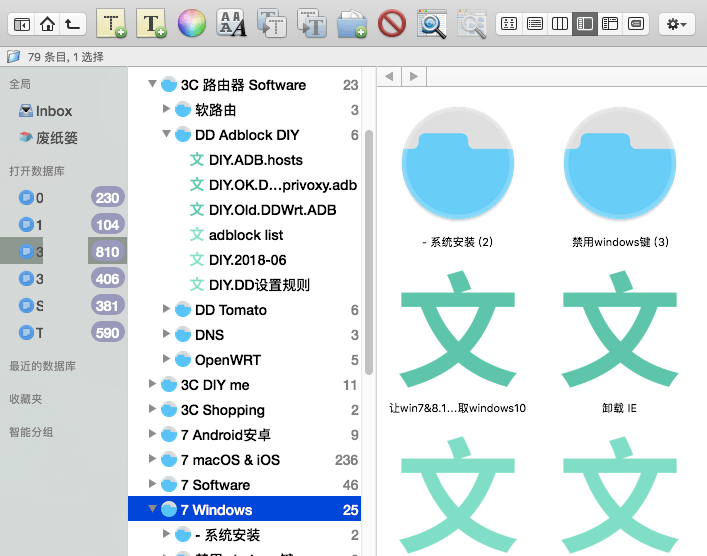
Task: Expand the 7 macOS & iOS group
Action: pyautogui.click(x=152, y=459)
